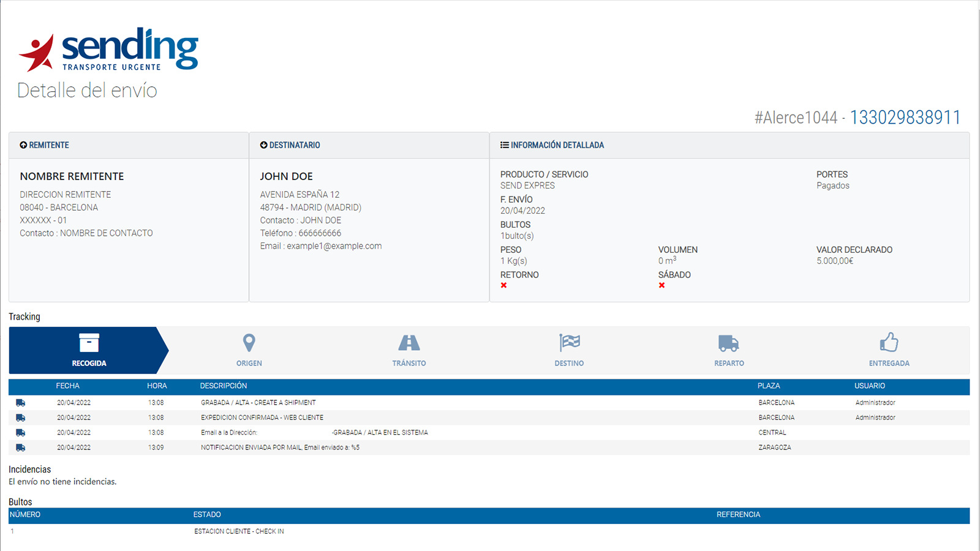Screen dimensions: 980x551
Task: Select the NOTIFICACION ENVIADA POR MAIL row
Action: click(280, 448)
